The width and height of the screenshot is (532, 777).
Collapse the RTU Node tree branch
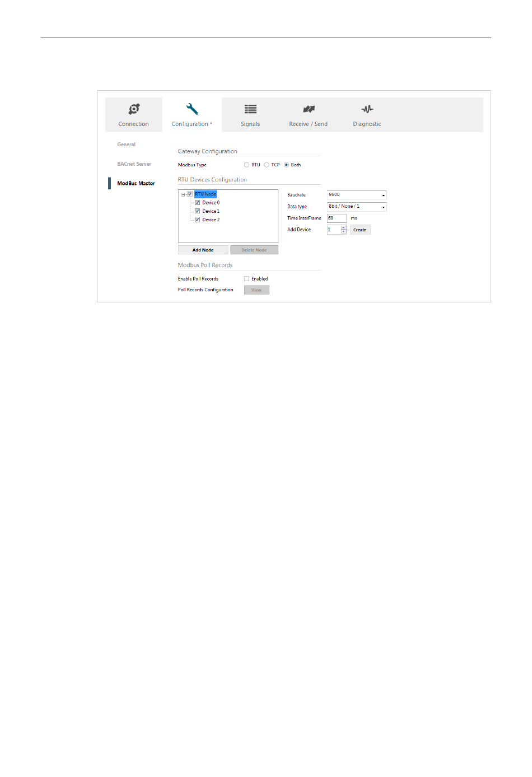183,194
